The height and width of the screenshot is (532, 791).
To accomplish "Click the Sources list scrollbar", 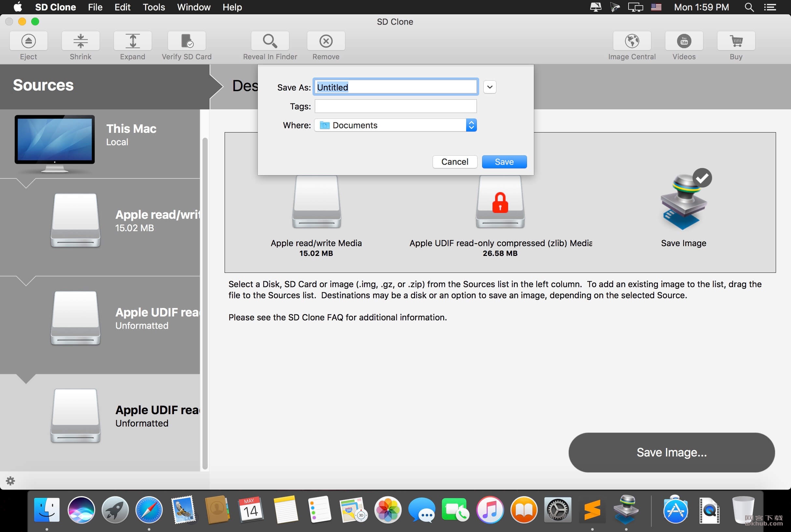I will tap(204, 304).
